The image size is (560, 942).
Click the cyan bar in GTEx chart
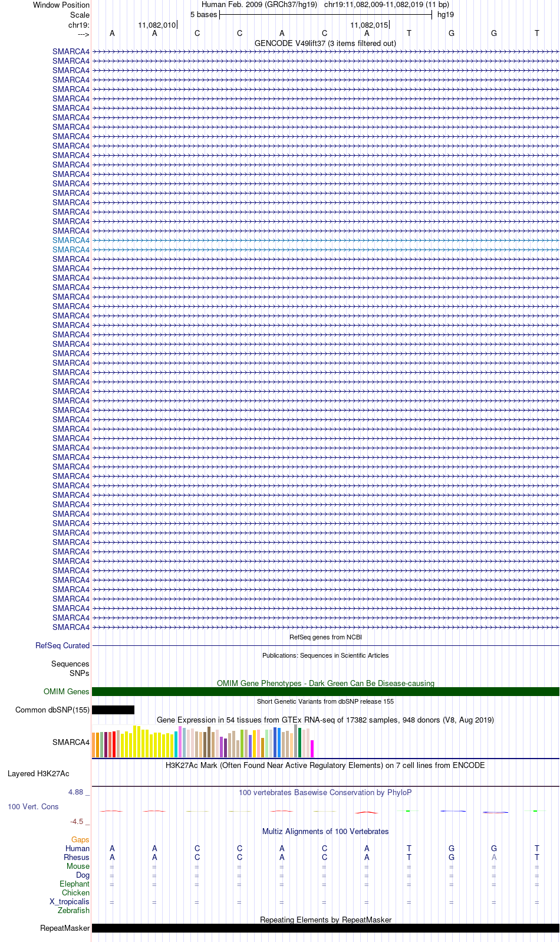176,744
